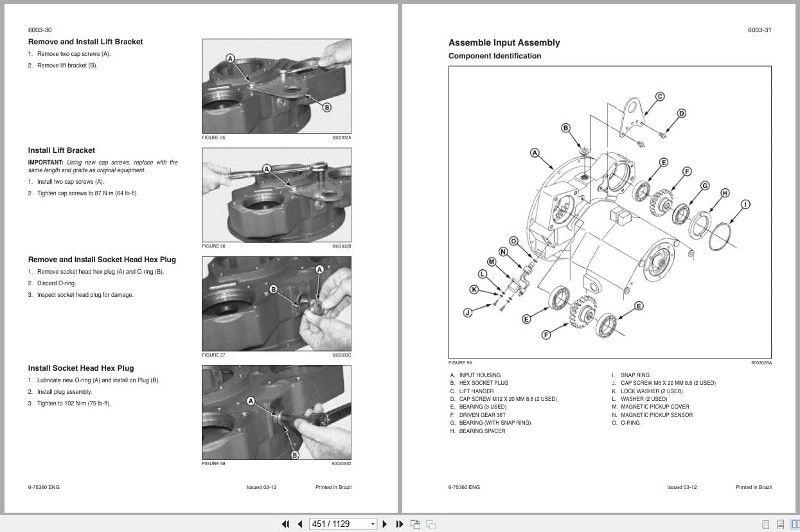Go back one page with the previous arrow
Viewport: 800px width, 532px height.
coord(299,524)
